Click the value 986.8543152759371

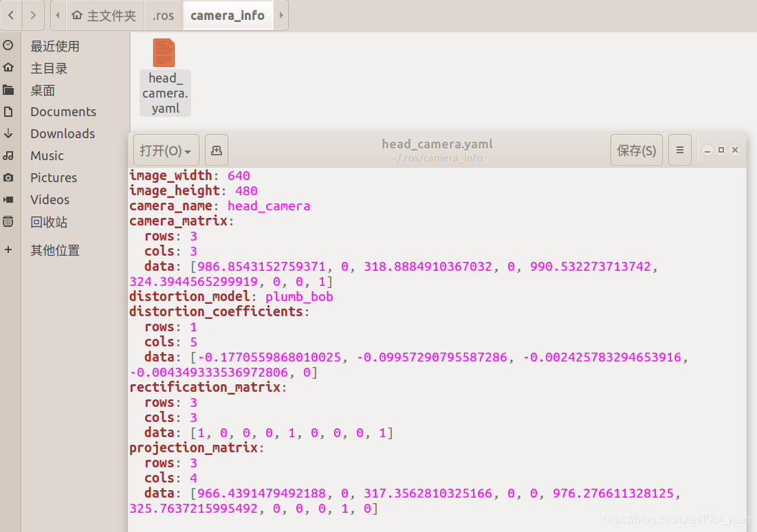[261, 267]
